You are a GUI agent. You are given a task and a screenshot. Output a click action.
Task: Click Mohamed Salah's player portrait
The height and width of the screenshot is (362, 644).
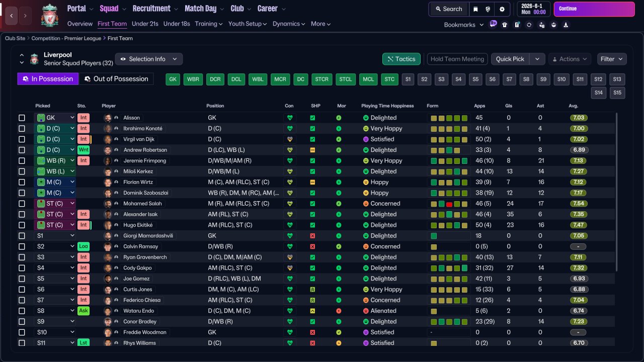[107, 204]
